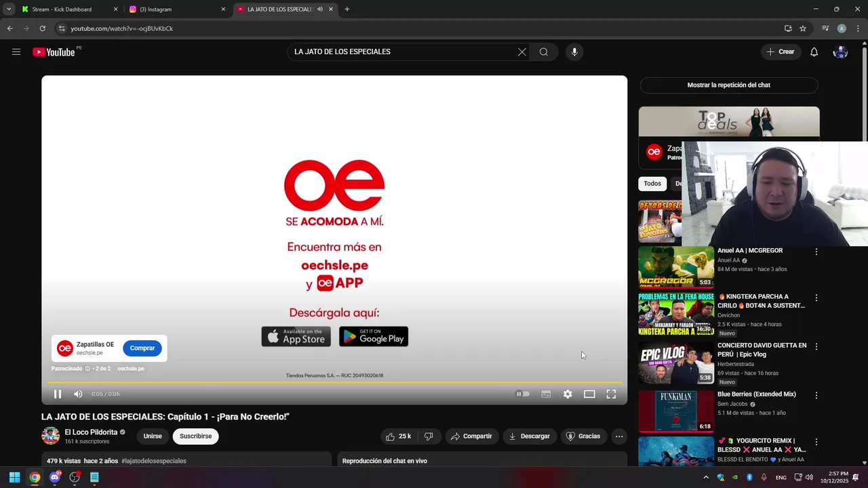Open options for YOGURCITO REMIX video
The image size is (868, 488).
coord(816,442)
